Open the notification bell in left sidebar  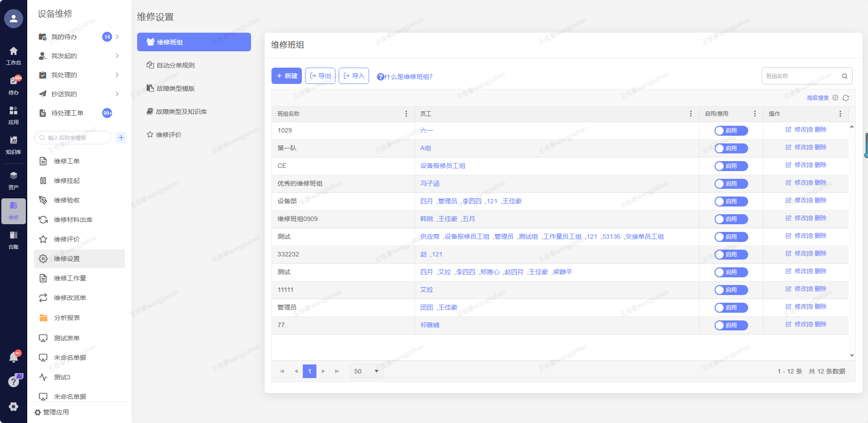point(14,358)
